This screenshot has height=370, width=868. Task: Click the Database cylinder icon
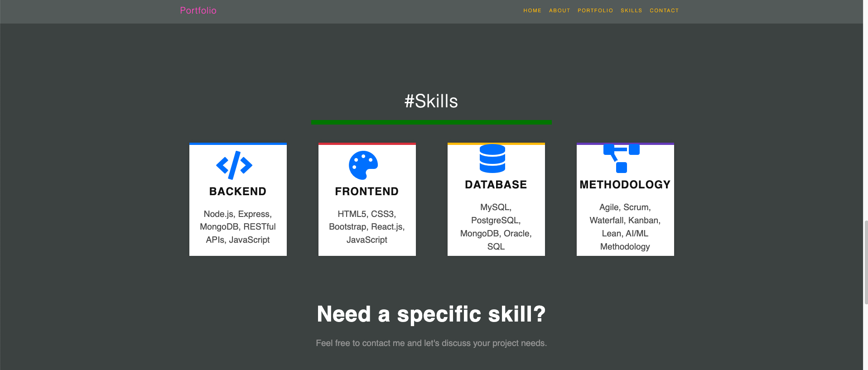pos(492,159)
